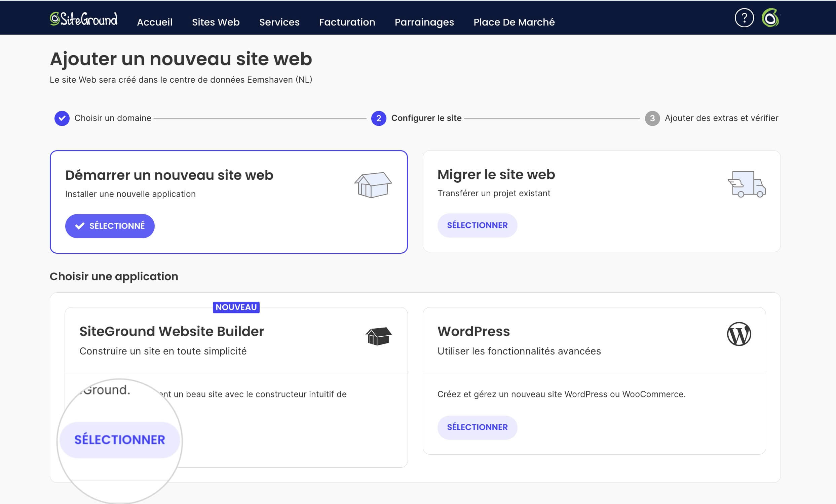Click step 3 circle indicator
The height and width of the screenshot is (504, 836).
pos(652,118)
